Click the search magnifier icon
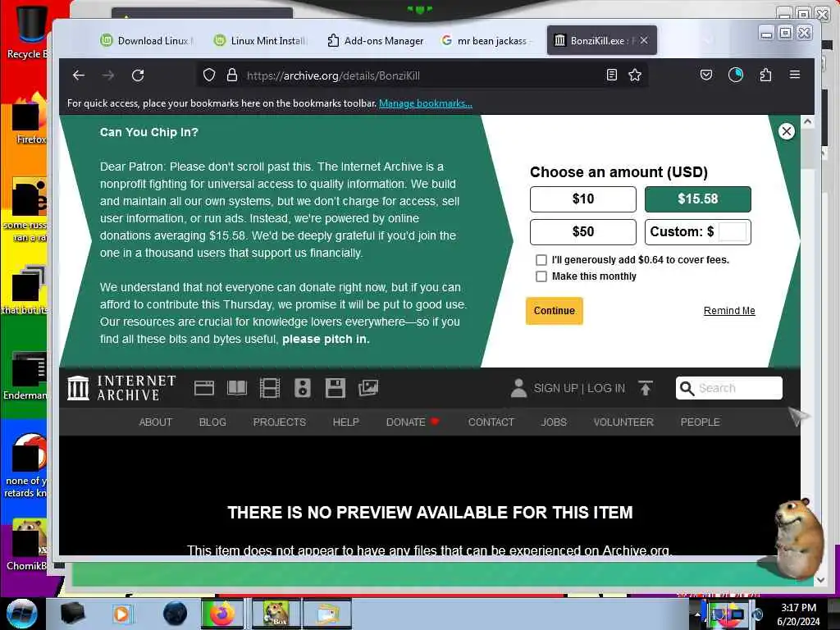The height and width of the screenshot is (630, 840). click(687, 388)
